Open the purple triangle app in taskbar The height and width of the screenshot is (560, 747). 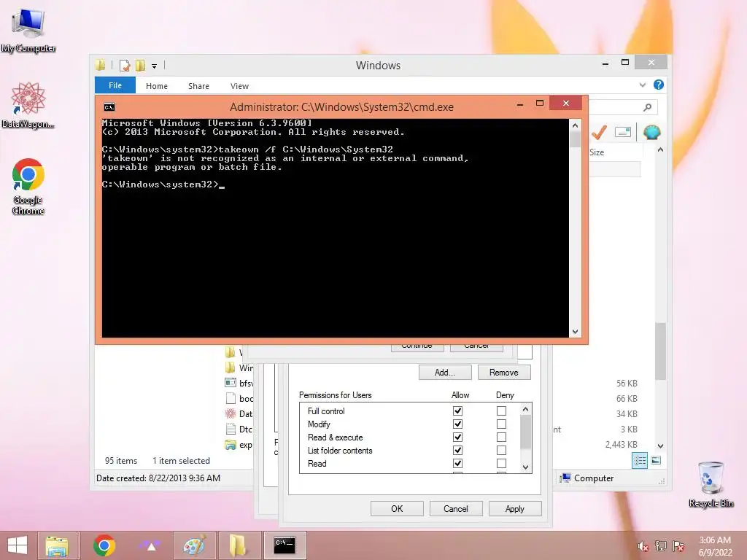pos(150,545)
